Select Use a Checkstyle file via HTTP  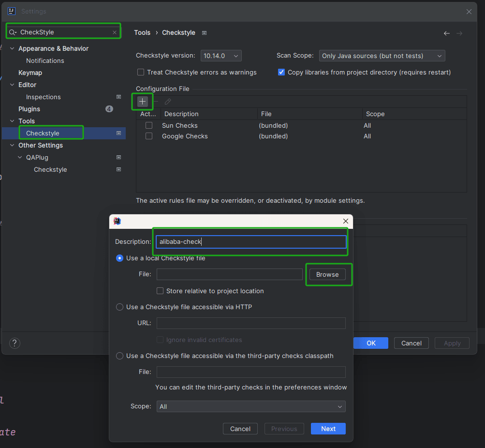click(119, 307)
